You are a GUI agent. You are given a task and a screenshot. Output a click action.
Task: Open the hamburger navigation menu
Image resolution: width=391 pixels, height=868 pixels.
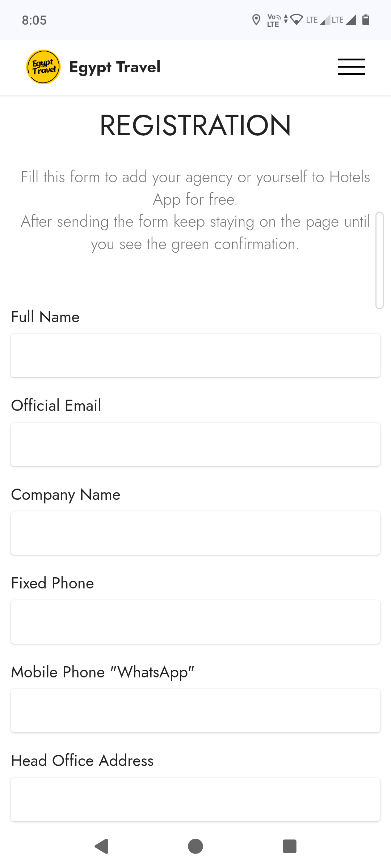(x=351, y=67)
